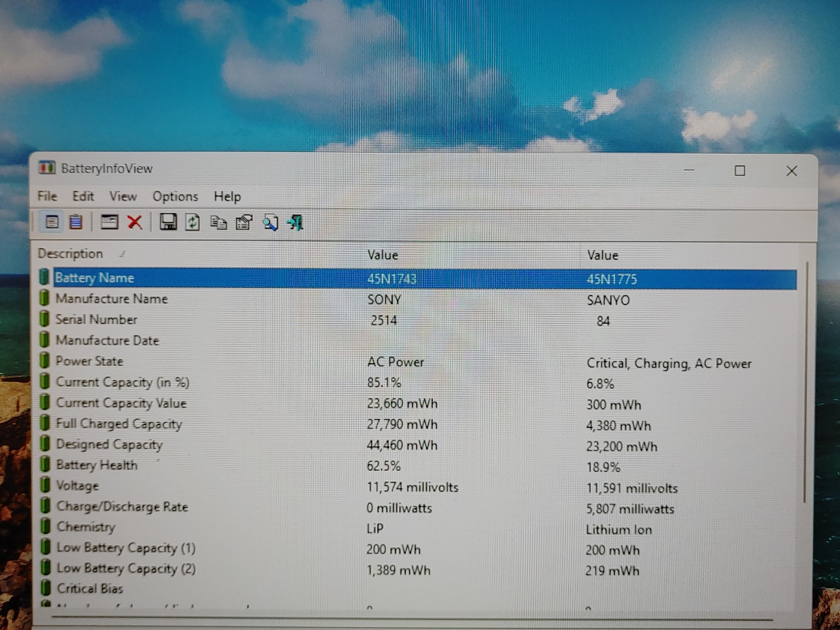This screenshot has width=840, height=630.
Task: Select the Battery Name row
Action: tap(175, 278)
